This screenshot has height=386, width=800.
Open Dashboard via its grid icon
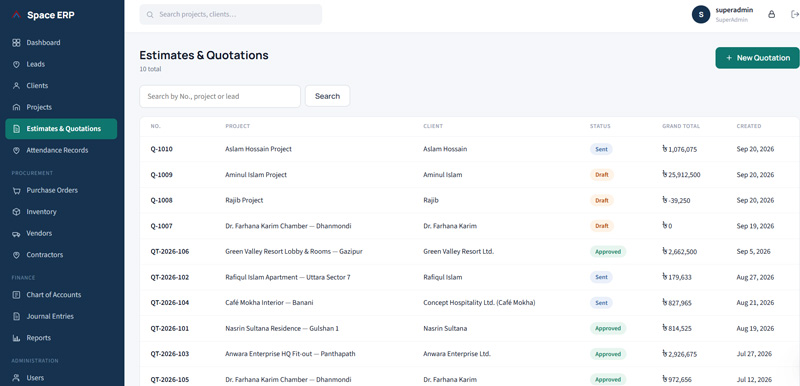pyautogui.click(x=16, y=43)
